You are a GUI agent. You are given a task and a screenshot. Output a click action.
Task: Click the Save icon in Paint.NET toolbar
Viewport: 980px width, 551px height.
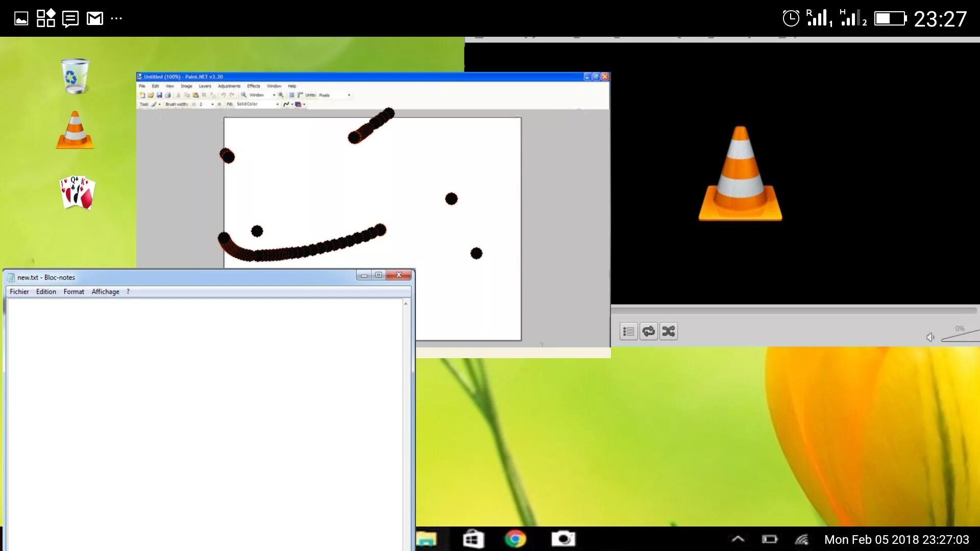159,95
